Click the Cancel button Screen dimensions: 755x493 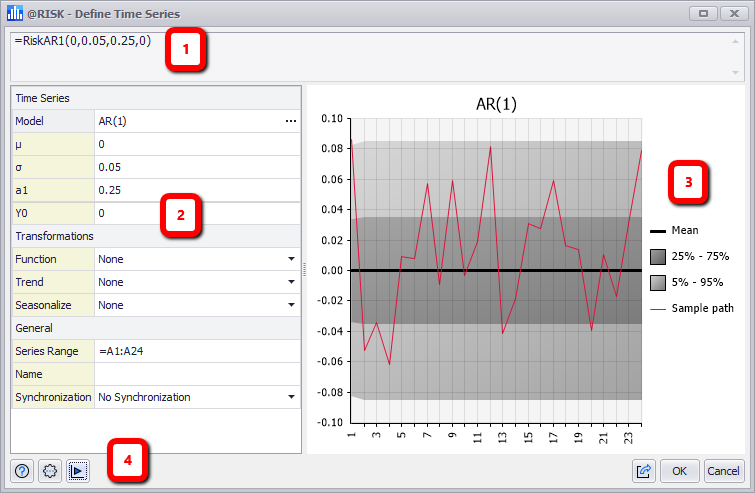[x=722, y=471]
